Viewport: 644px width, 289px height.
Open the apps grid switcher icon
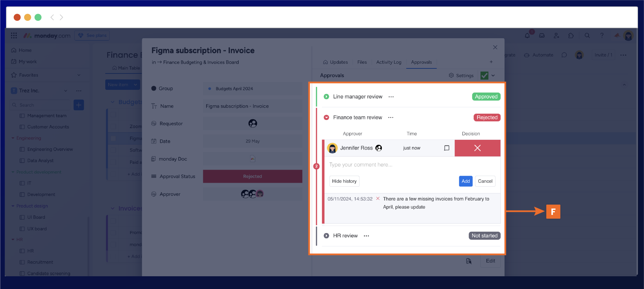(x=14, y=36)
